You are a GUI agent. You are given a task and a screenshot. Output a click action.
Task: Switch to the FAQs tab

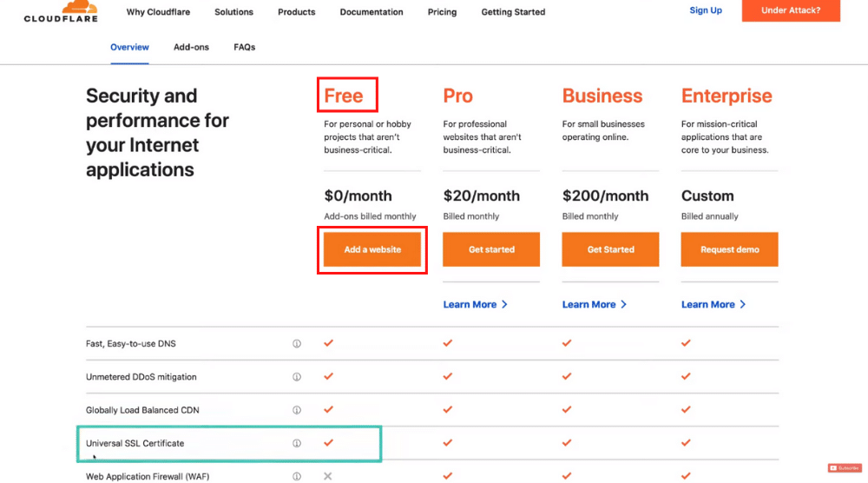pos(245,47)
